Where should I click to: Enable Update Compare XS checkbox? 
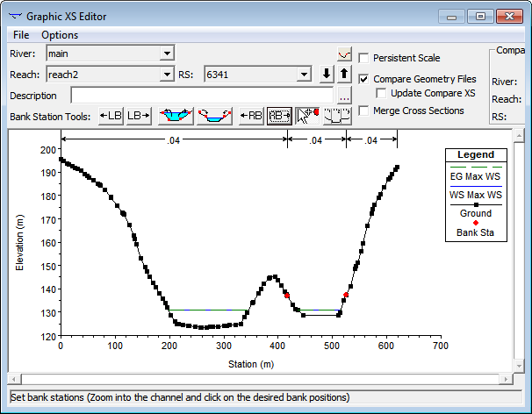(x=381, y=93)
